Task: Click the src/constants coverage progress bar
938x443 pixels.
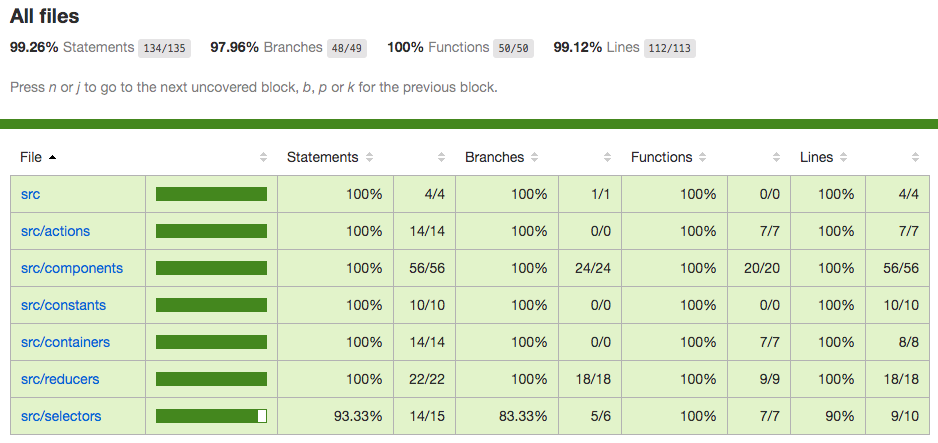Action: pyautogui.click(x=211, y=305)
